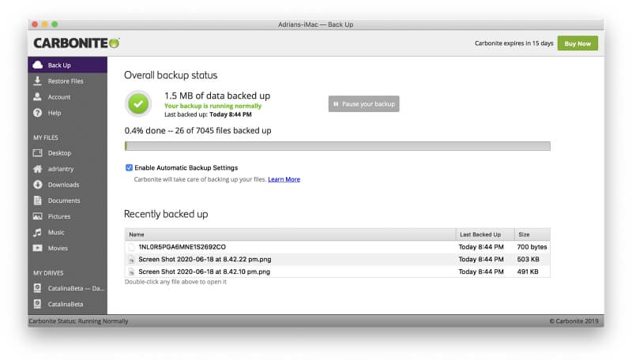Click Carbonite expires in 15 days text

(514, 43)
